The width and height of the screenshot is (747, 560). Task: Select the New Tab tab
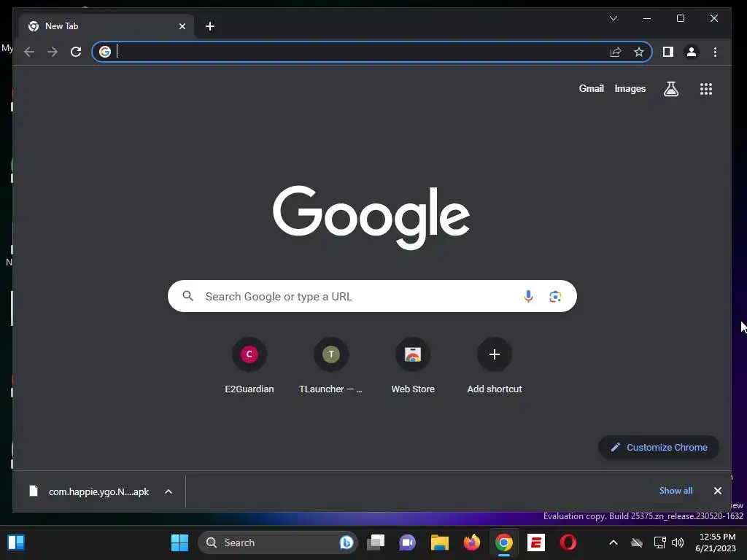pyautogui.click(x=107, y=26)
